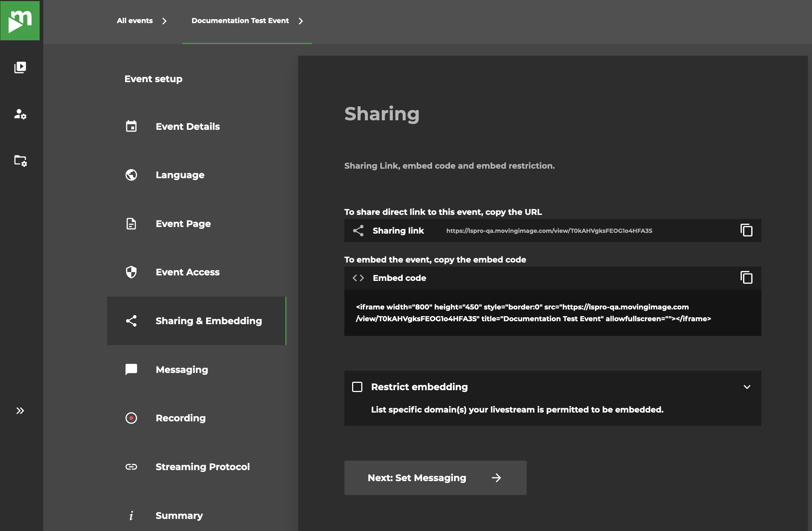Open the folder settings sidebar icon

click(x=20, y=161)
